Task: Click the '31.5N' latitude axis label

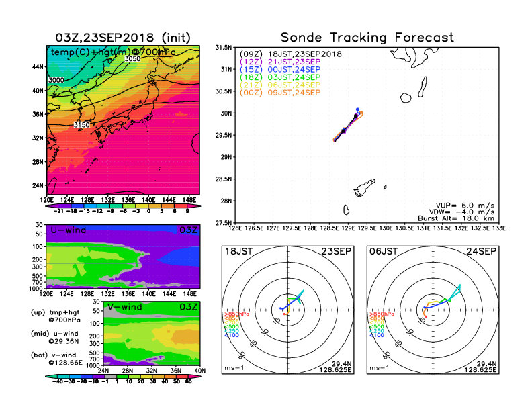Action: point(224,48)
